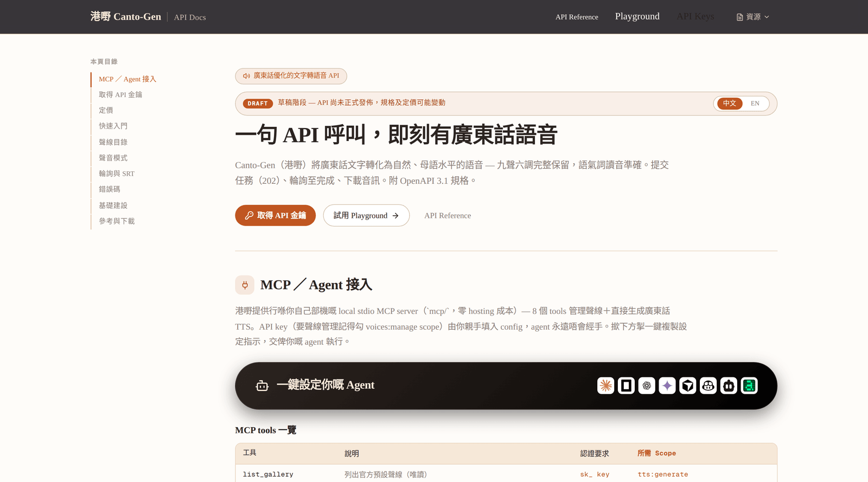Jump to 輪詢與 SRT in sidebar
Image resolution: width=868 pixels, height=482 pixels.
coord(117,173)
